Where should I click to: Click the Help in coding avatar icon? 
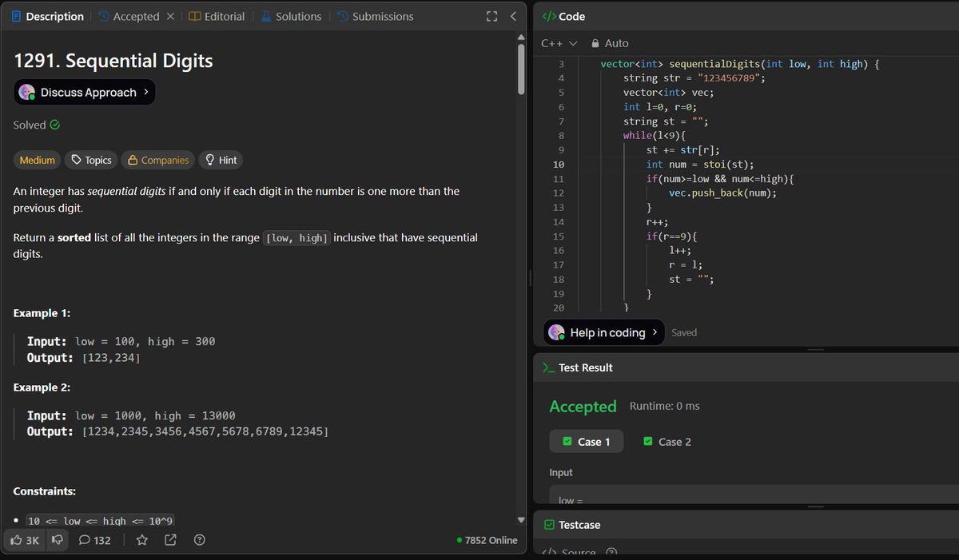pos(556,332)
